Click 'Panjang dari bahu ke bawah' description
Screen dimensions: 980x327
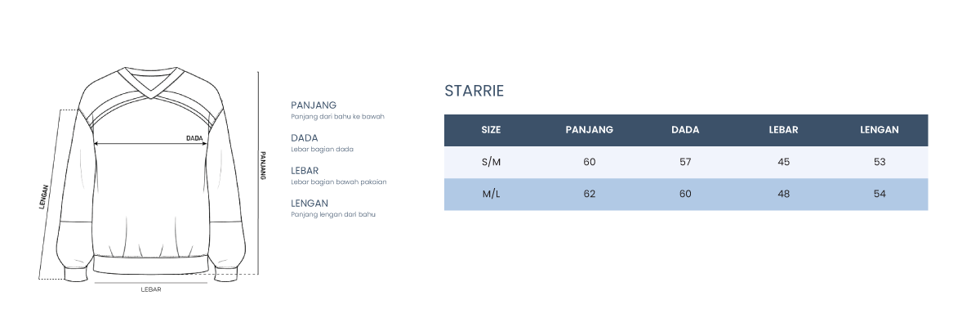click(x=337, y=117)
